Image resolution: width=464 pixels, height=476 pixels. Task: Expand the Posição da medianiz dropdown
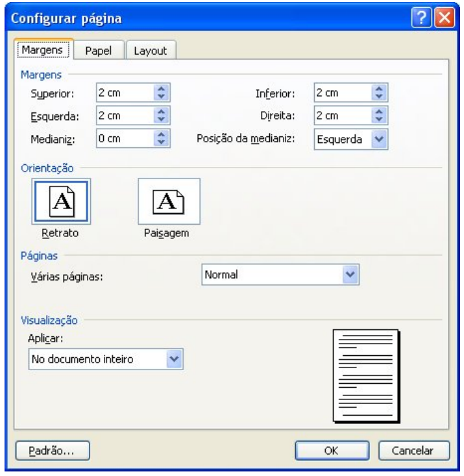tap(379, 138)
